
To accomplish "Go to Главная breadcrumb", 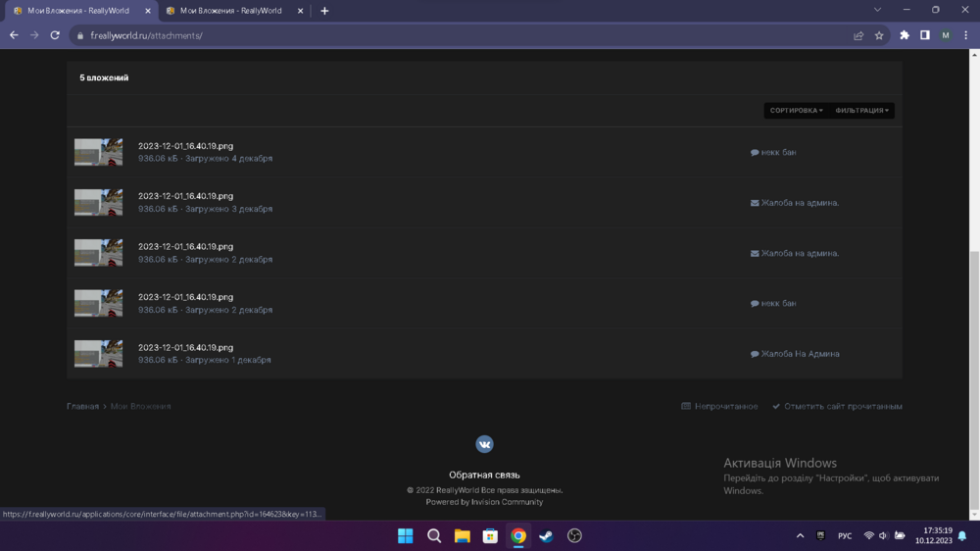I will [x=82, y=406].
